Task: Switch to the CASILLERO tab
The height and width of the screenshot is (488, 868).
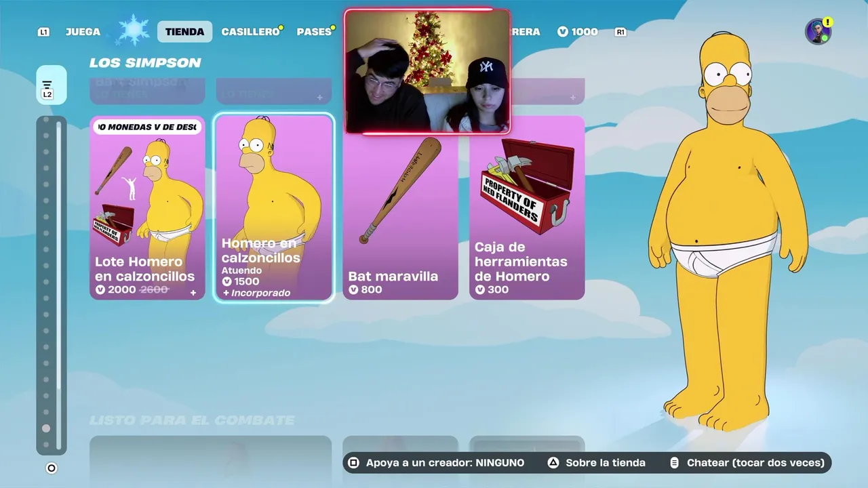Action: [250, 32]
